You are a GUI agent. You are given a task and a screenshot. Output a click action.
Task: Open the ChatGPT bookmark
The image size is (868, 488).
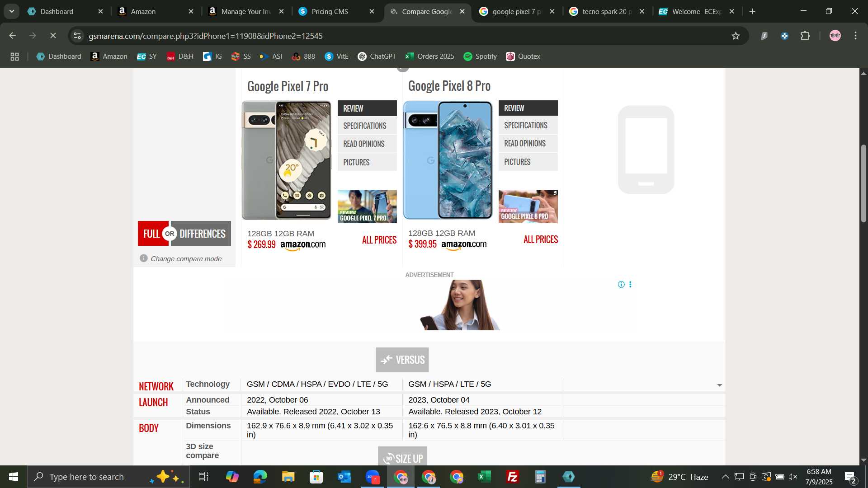tap(377, 56)
